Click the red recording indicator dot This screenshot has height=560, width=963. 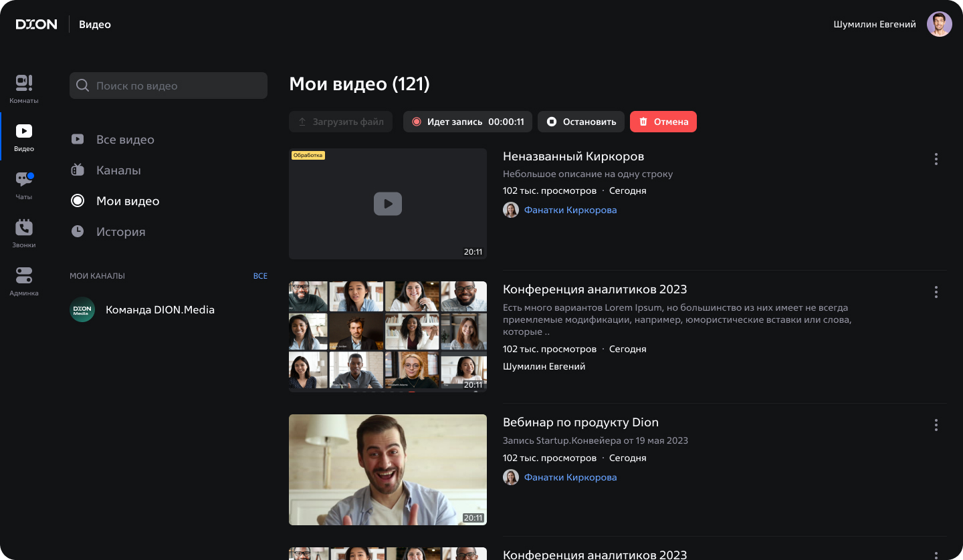pyautogui.click(x=417, y=122)
